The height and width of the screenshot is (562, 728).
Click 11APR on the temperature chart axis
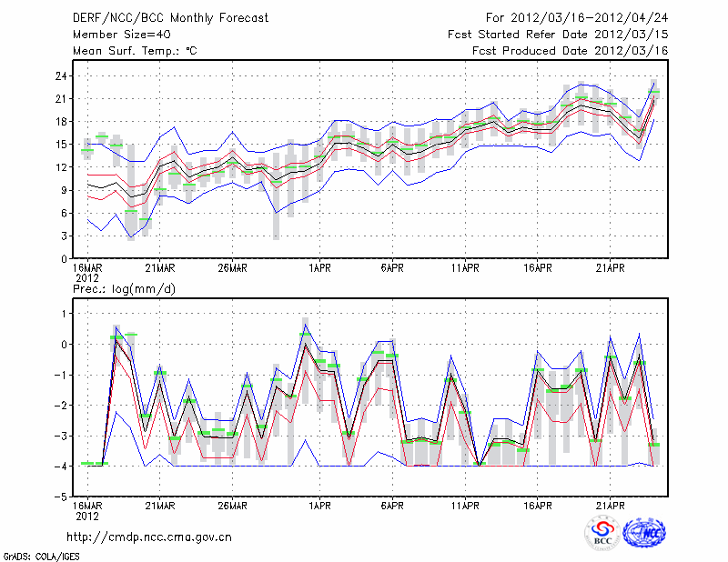(465, 268)
